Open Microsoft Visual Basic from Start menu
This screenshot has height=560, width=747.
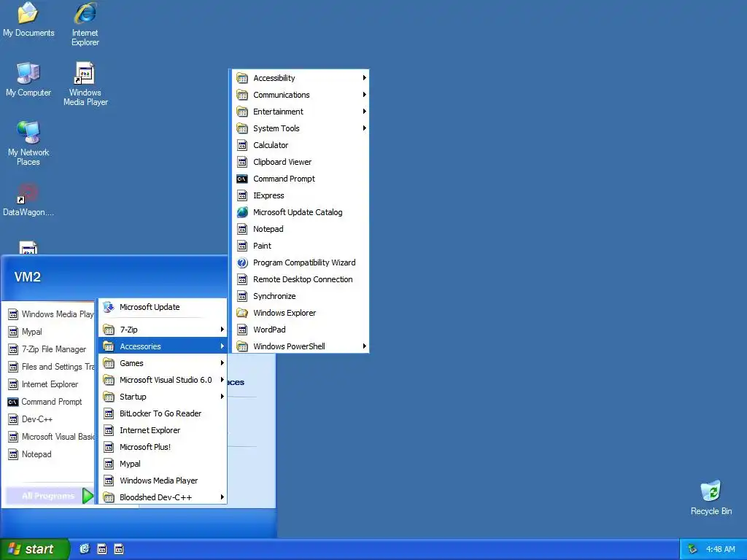(50, 437)
